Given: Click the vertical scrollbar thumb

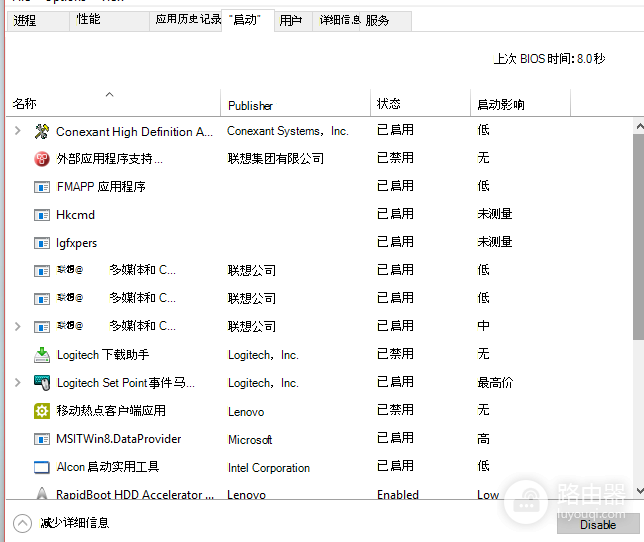Looking at the screenshot, I should point(639,237).
